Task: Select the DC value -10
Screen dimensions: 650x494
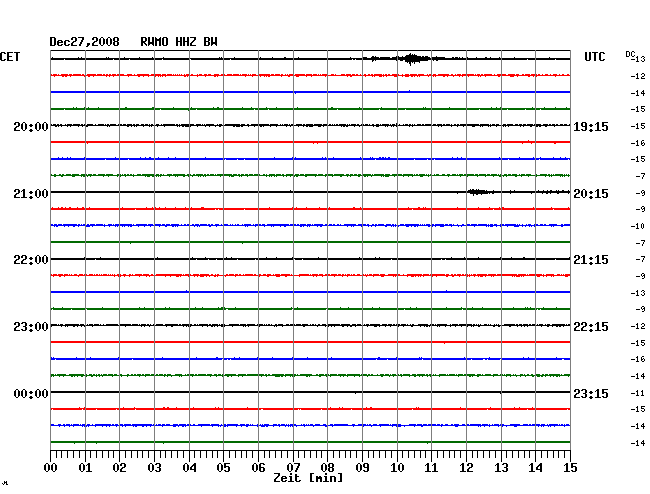Action: (x=638, y=226)
